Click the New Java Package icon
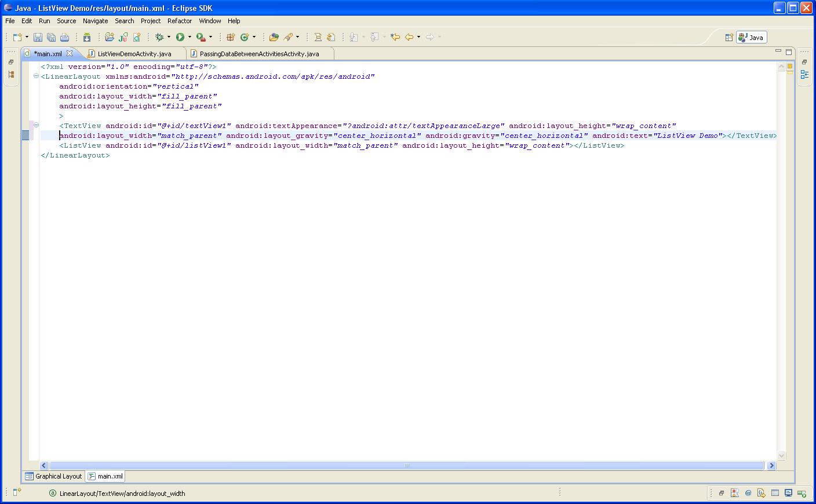816x504 pixels. [231, 37]
